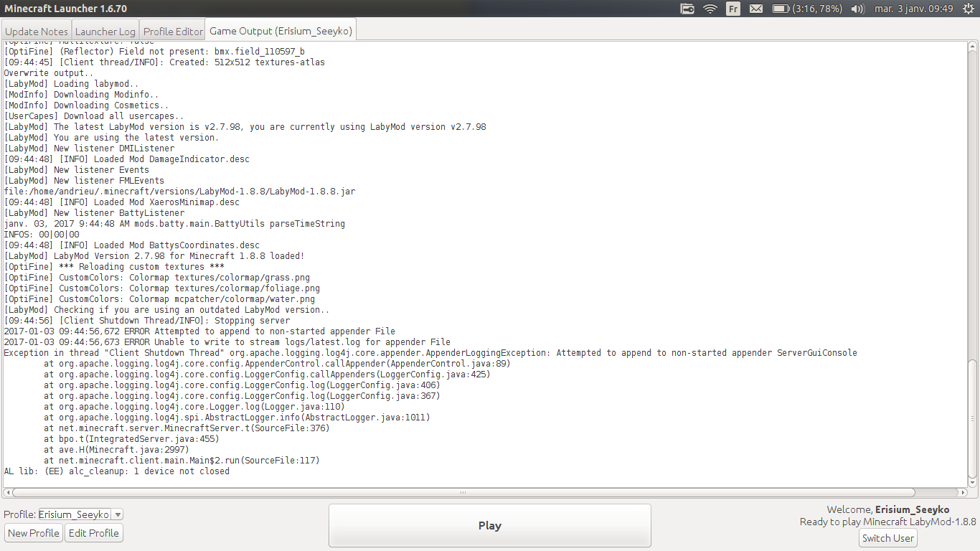Click the sound volume icon
This screenshot has width=980, height=551.
(x=857, y=9)
